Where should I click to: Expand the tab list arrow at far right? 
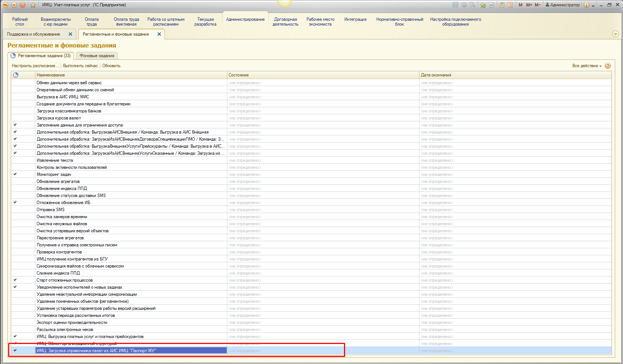click(615, 34)
